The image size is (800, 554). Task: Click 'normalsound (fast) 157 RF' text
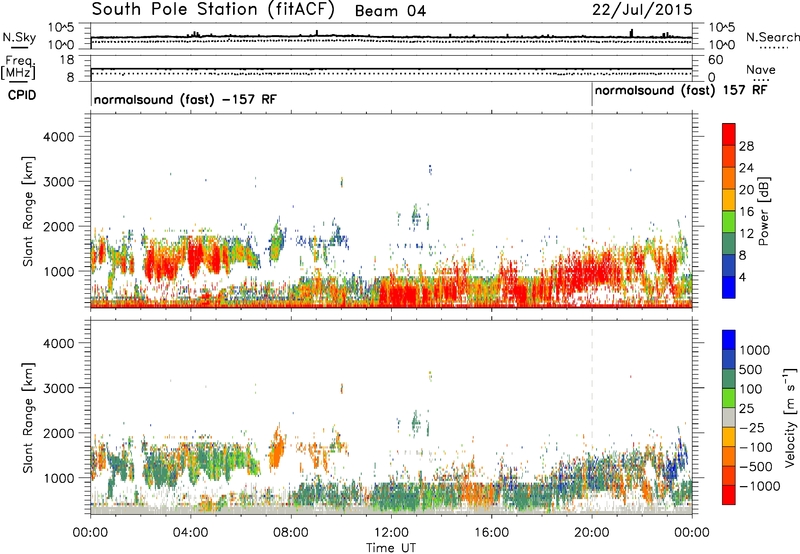click(681, 90)
